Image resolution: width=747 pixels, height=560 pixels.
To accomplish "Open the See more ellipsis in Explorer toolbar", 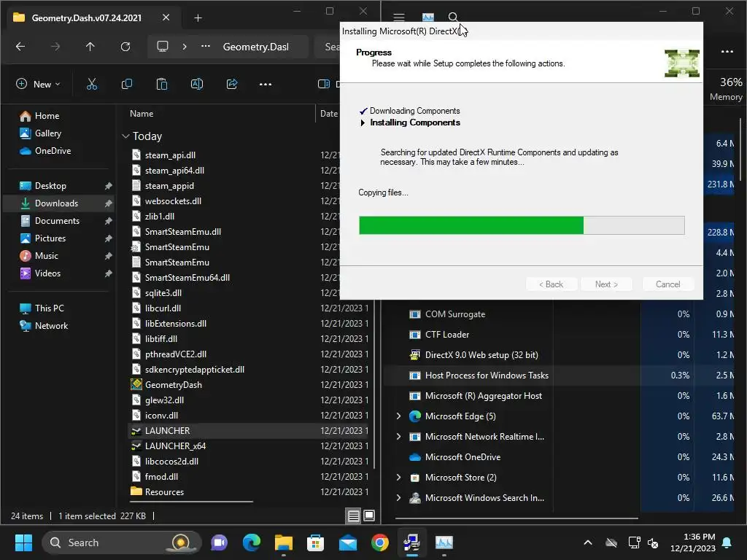I will 266,85.
